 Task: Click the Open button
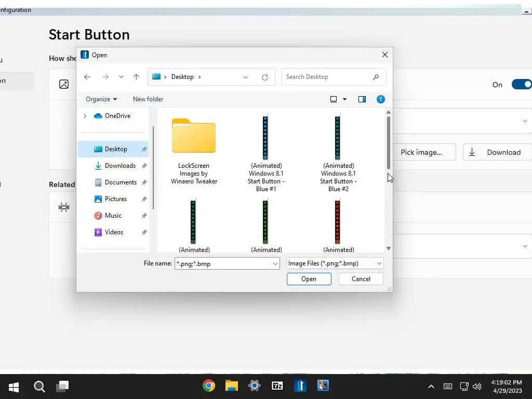tap(309, 279)
